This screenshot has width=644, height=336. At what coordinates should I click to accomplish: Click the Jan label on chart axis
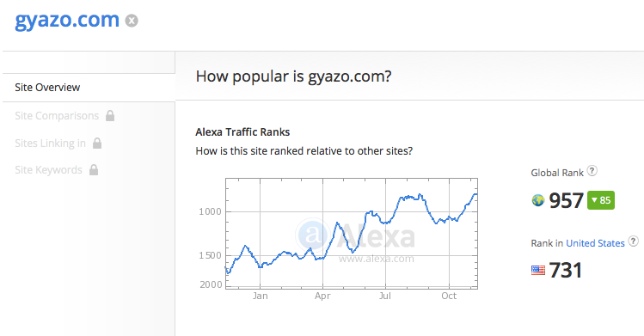[x=260, y=296]
